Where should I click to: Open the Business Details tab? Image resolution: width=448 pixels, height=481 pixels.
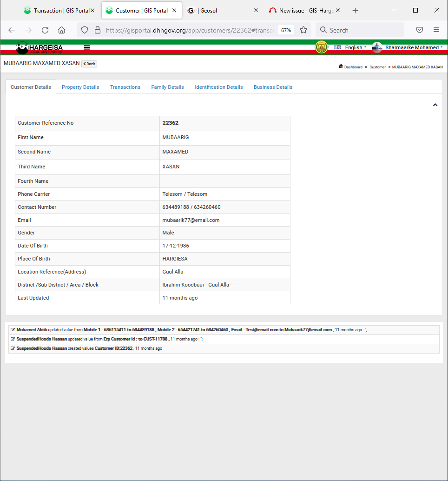tap(273, 87)
